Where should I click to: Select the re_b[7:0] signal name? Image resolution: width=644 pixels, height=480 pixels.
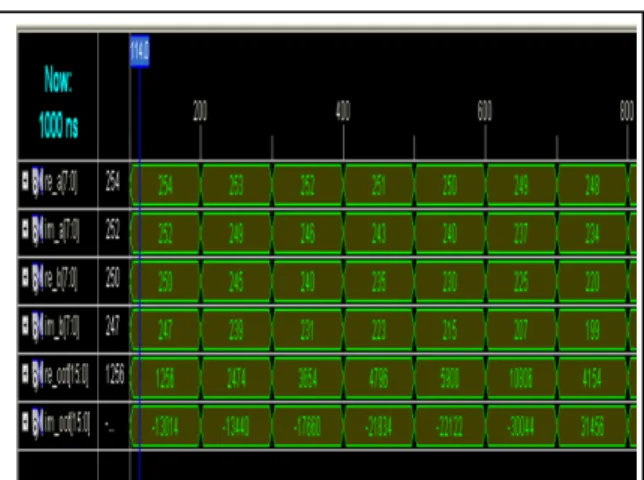tap(60, 280)
